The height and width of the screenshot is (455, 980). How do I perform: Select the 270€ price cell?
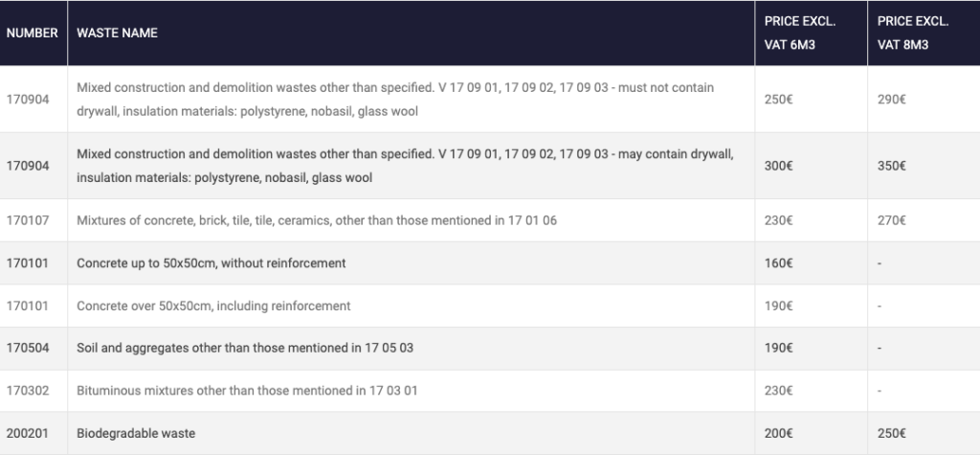pyautogui.click(x=891, y=220)
